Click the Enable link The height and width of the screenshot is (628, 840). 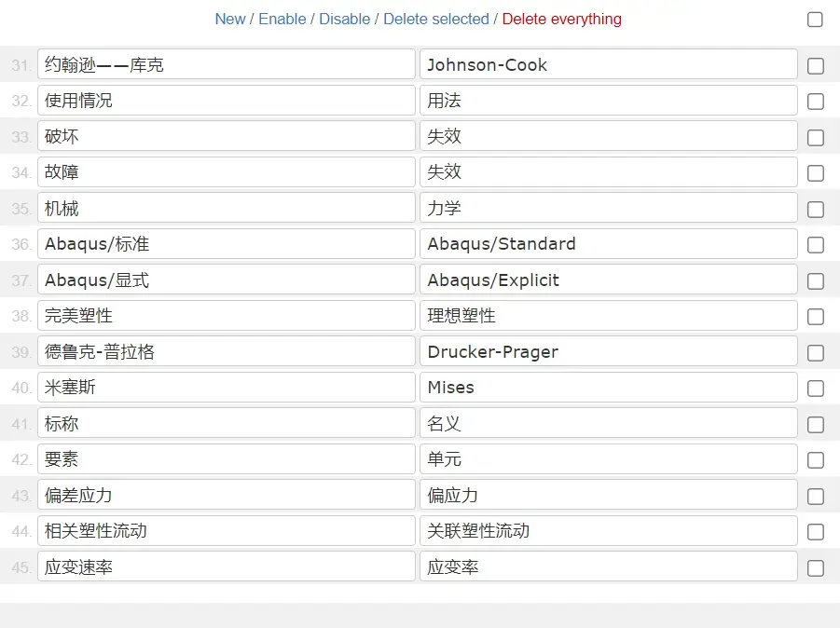282,20
